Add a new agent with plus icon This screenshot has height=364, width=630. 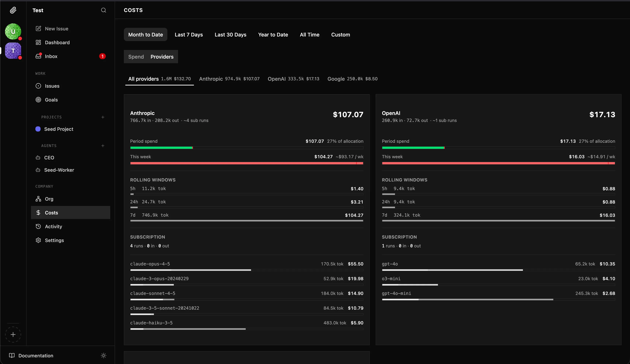(x=103, y=146)
